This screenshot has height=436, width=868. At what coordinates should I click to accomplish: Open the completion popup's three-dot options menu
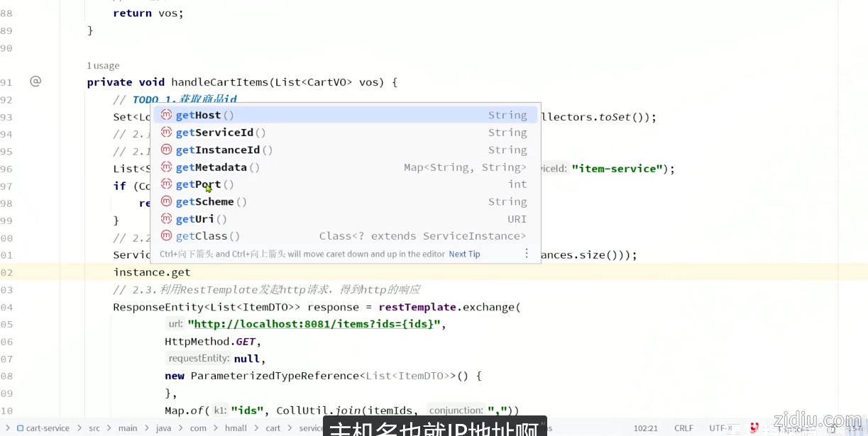[527, 254]
